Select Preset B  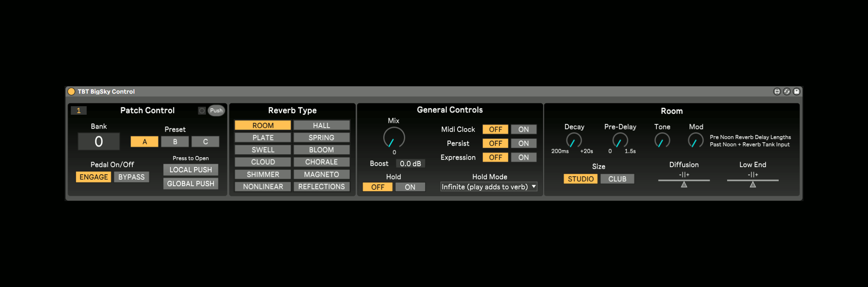click(x=175, y=142)
